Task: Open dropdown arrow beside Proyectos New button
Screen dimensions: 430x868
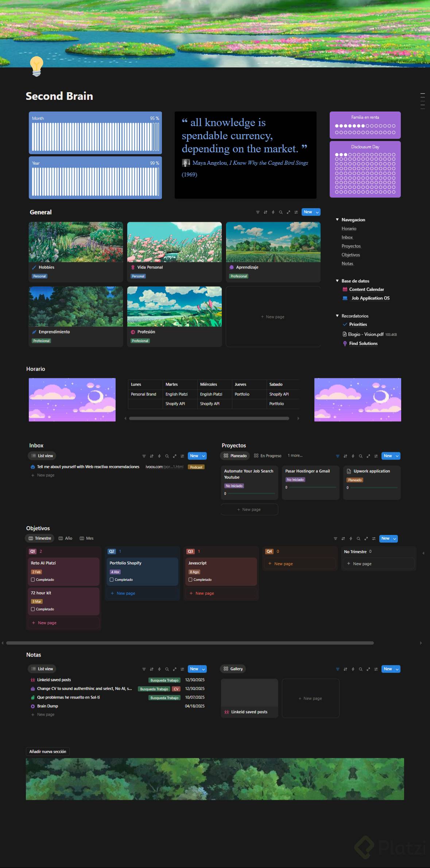Action: click(397, 456)
